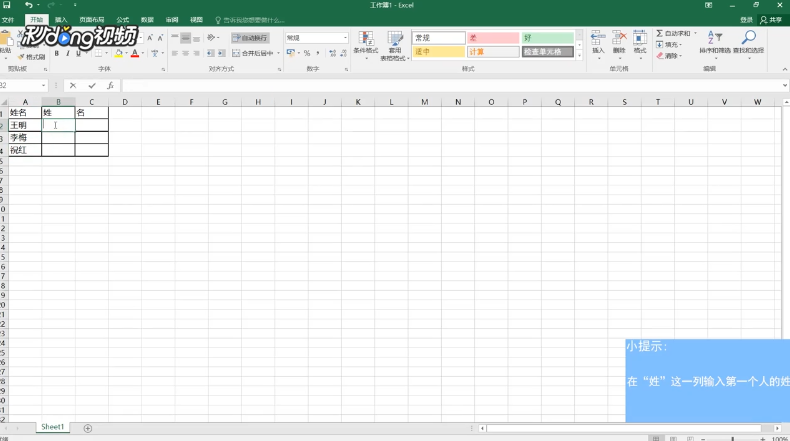Screen dimensions: 790x441
Task: Click 自动求和 (AutoSum)
Action: [673, 33]
